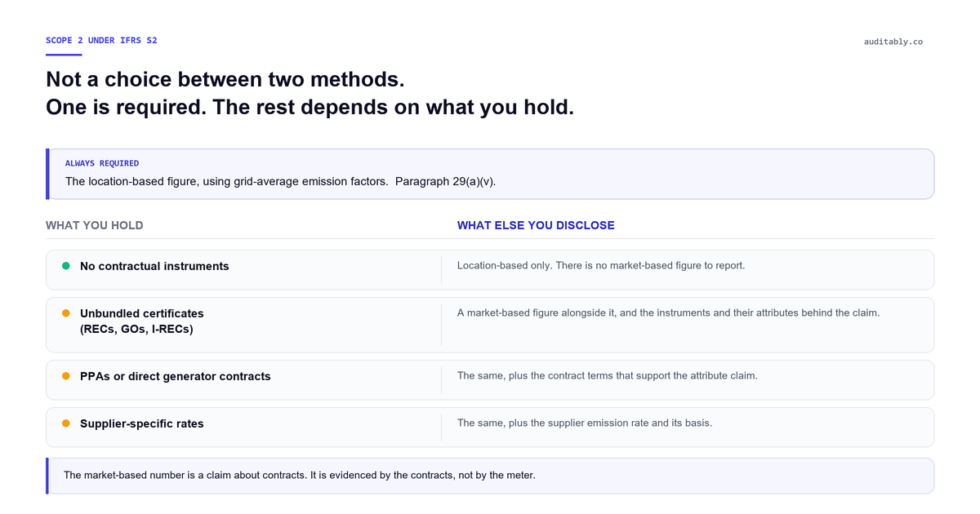Click the orange dot beside PPAs or direct generator contracts
This screenshot has width=980, height=514.
click(x=66, y=376)
